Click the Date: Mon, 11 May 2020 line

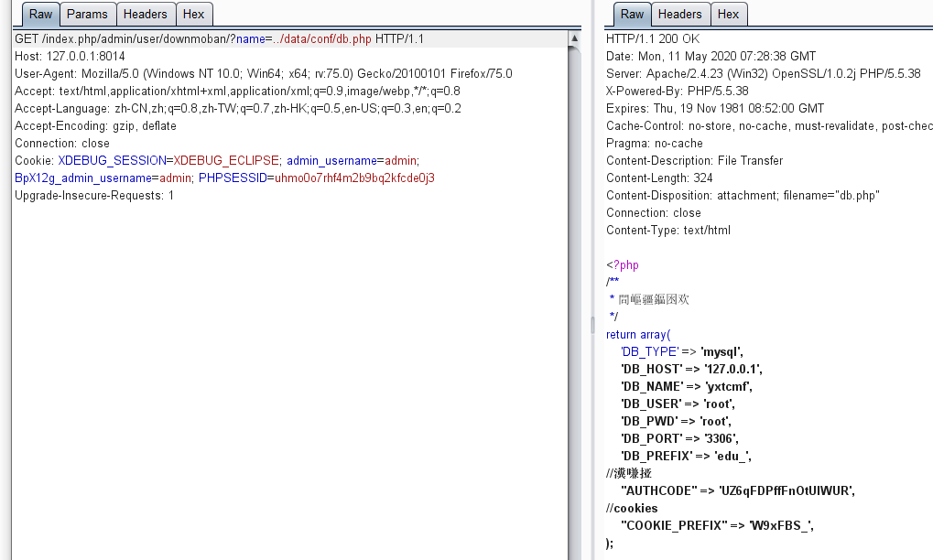(x=711, y=57)
